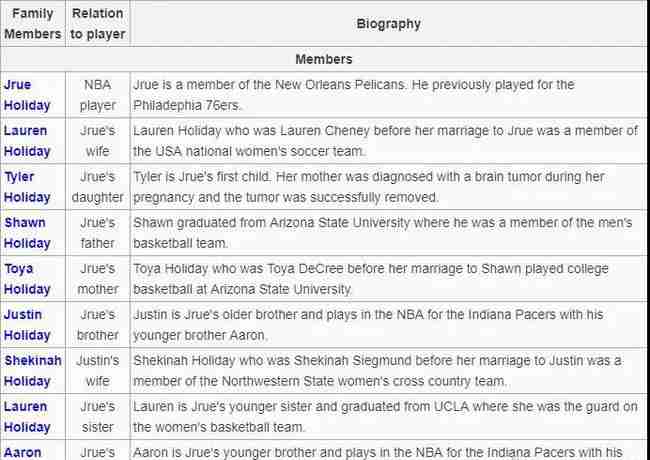
Task: Click the NBA player relation cell
Action: pyautogui.click(x=98, y=95)
